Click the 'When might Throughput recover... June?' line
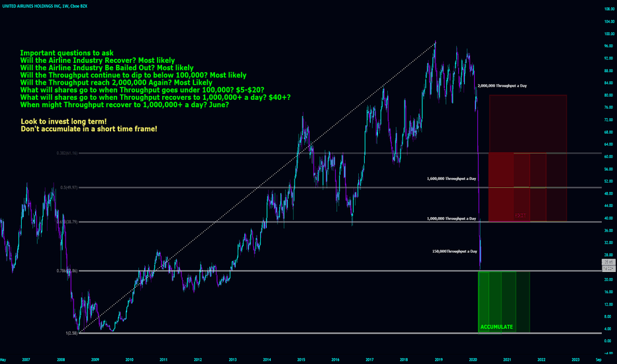The image size is (617, 364). 124,105
